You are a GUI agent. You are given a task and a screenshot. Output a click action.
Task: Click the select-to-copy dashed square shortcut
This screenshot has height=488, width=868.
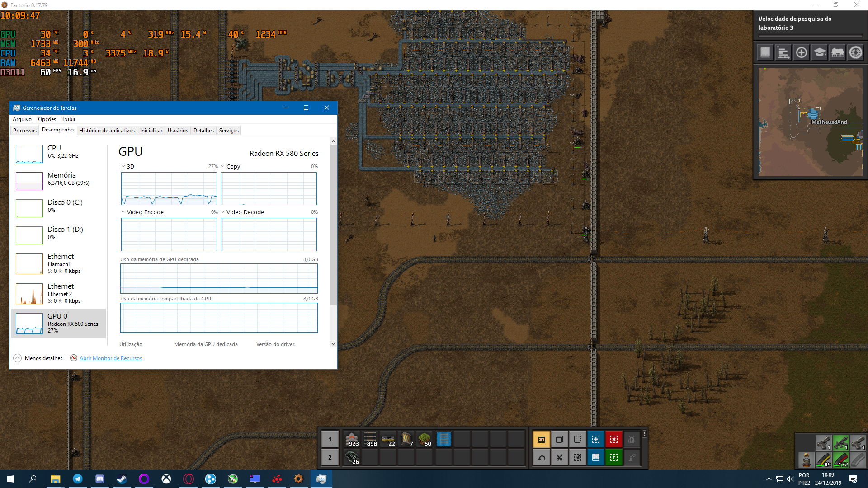pos(578,439)
